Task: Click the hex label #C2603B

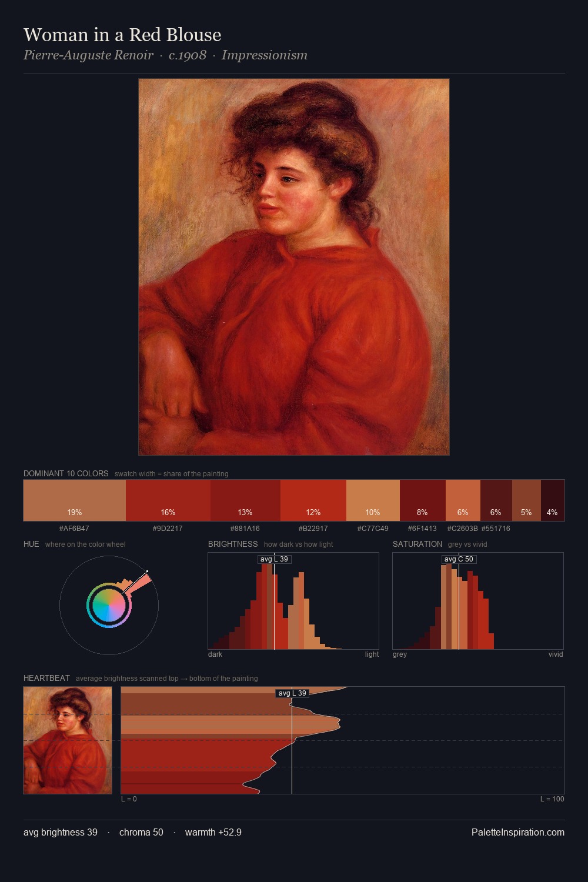Action: coord(462,529)
